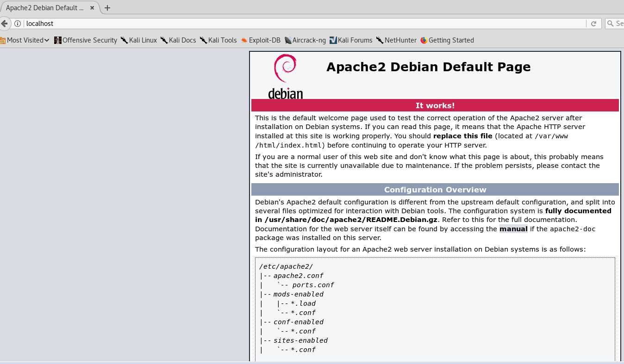Click mods-enabled in the layout tree

[298, 294]
